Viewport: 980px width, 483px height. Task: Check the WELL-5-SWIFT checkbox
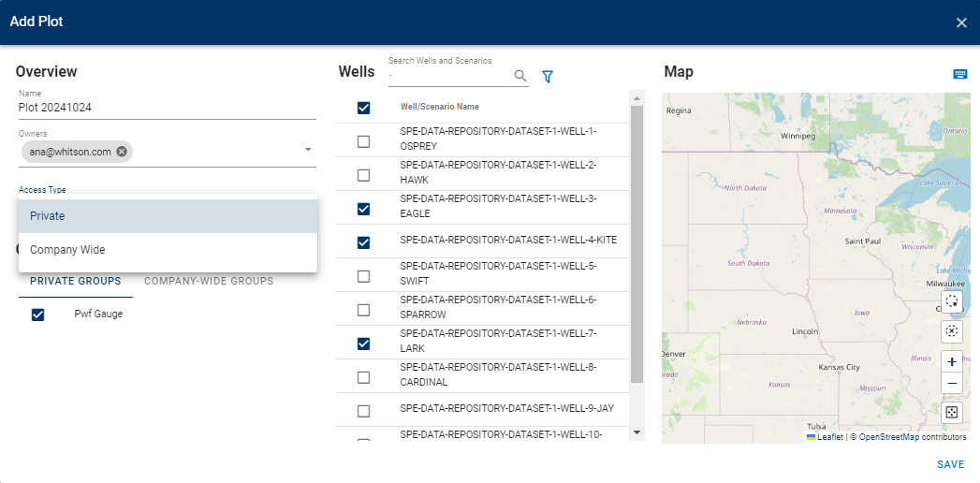[x=363, y=276]
